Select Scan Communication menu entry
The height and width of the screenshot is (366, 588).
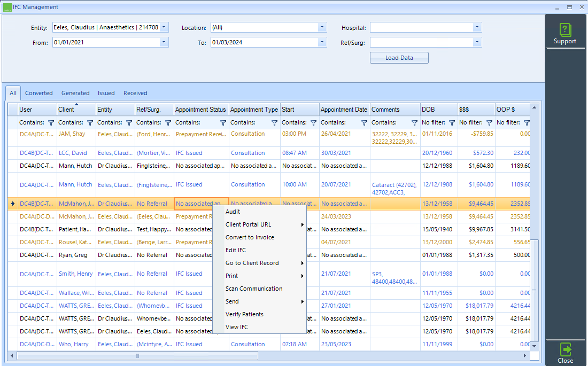tap(259, 289)
